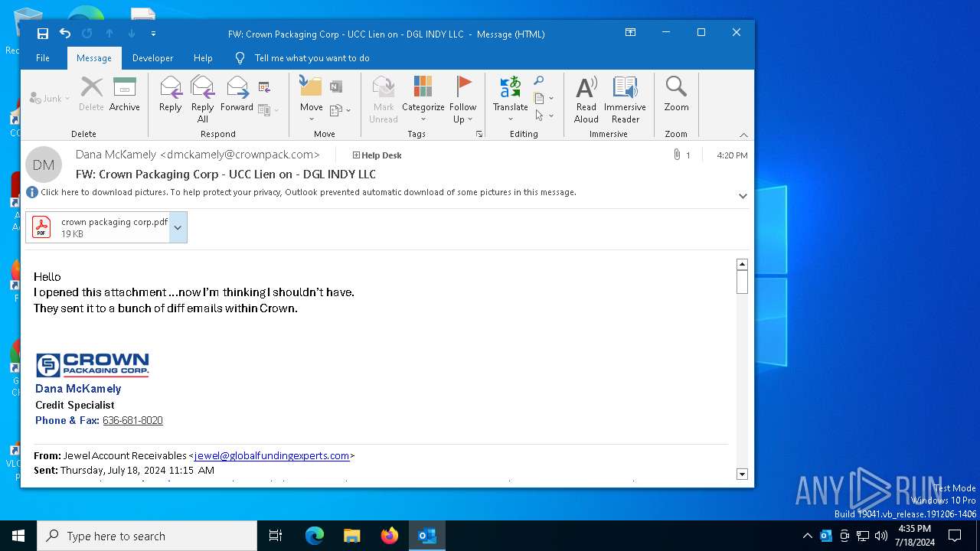Image resolution: width=980 pixels, height=551 pixels.
Task: Open Task View on the taskbar
Action: (276, 536)
